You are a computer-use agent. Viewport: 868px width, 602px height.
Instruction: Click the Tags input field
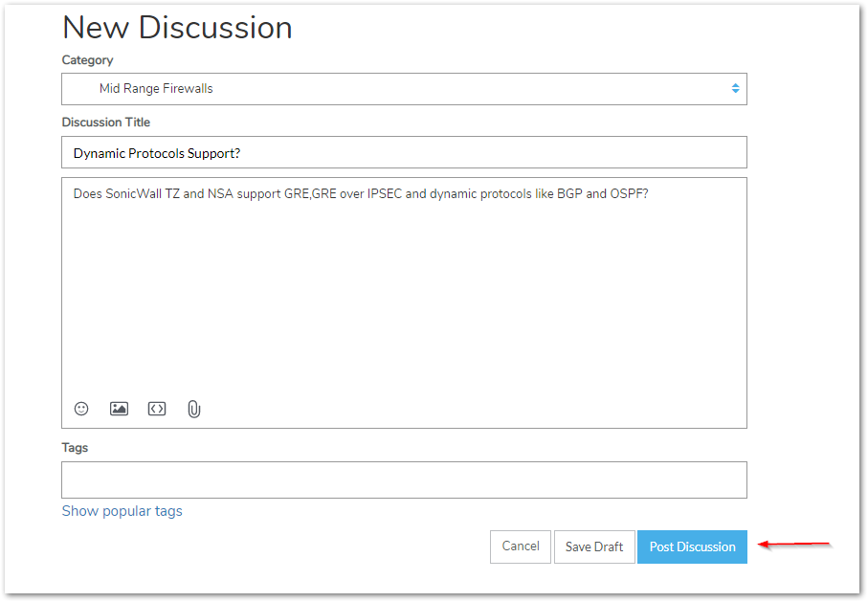(404, 479)
